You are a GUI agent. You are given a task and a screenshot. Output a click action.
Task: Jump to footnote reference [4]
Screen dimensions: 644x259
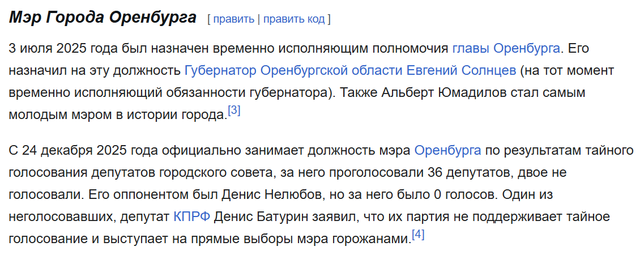pos(417,235)
